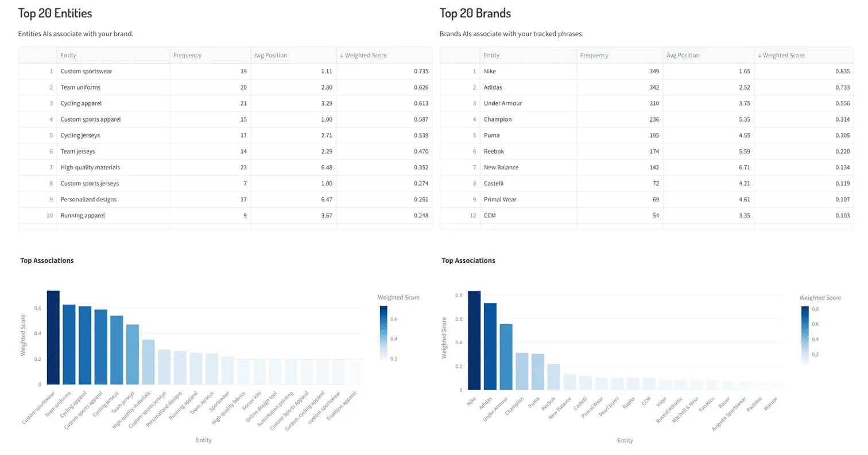
Task: Click the Custom sportswear bar in entities chart
Action: pos(53,337)
